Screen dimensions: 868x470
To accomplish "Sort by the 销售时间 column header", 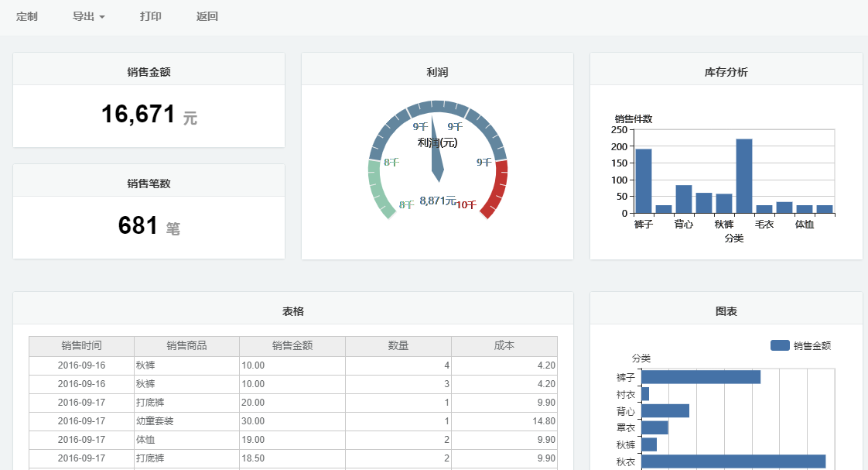I will click(x=81, y=345).
